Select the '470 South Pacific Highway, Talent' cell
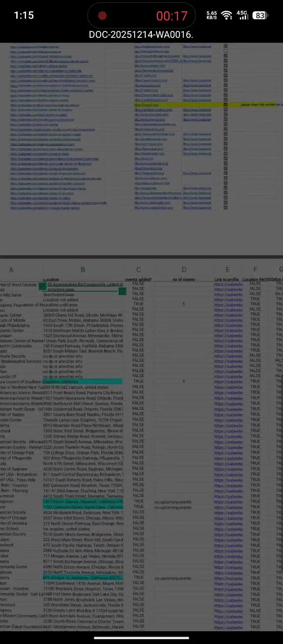Viewport: 283px width, 644px height. (x=83, y=545)
